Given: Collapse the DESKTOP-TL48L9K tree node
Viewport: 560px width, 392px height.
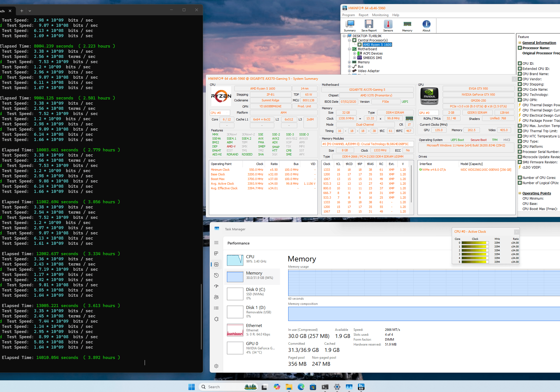Looking at the screenshot, I should pos(344,36).
